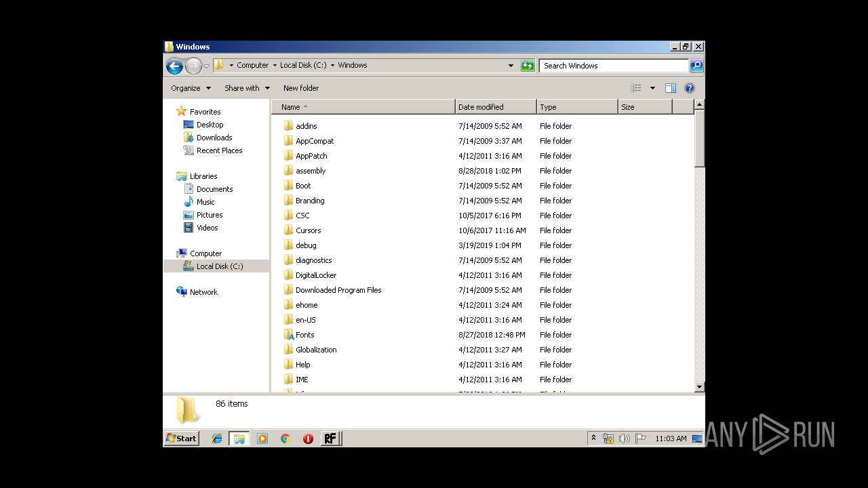Click in the Search Windows field
The height and width of the screenshot is (488, 868).
pos(614,66)
